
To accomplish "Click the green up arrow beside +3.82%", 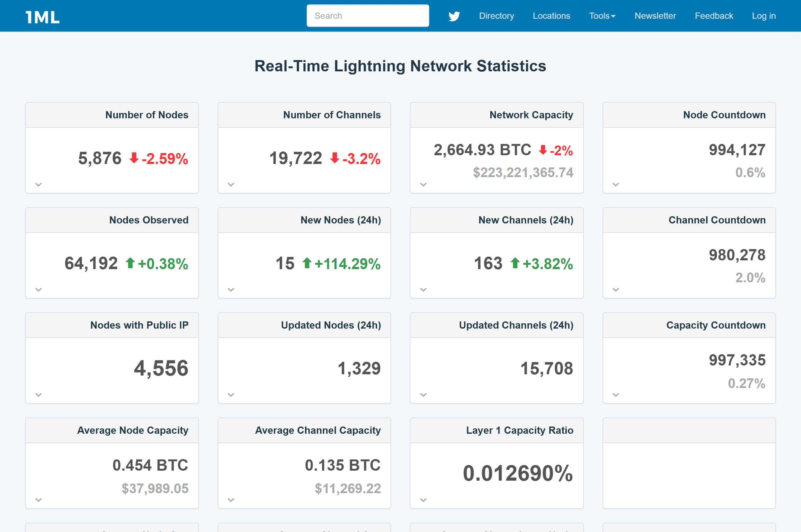I will [515, 263].
